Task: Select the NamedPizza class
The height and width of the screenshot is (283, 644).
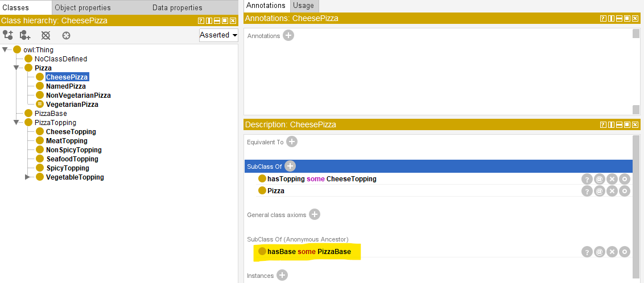Action: pos(66,86)
